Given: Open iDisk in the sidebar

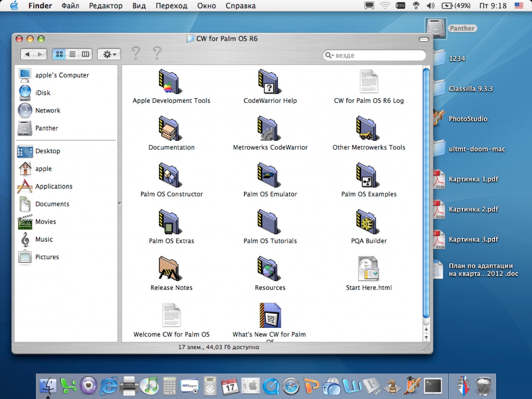Looking at the screenshot, I should coord(35,93).
